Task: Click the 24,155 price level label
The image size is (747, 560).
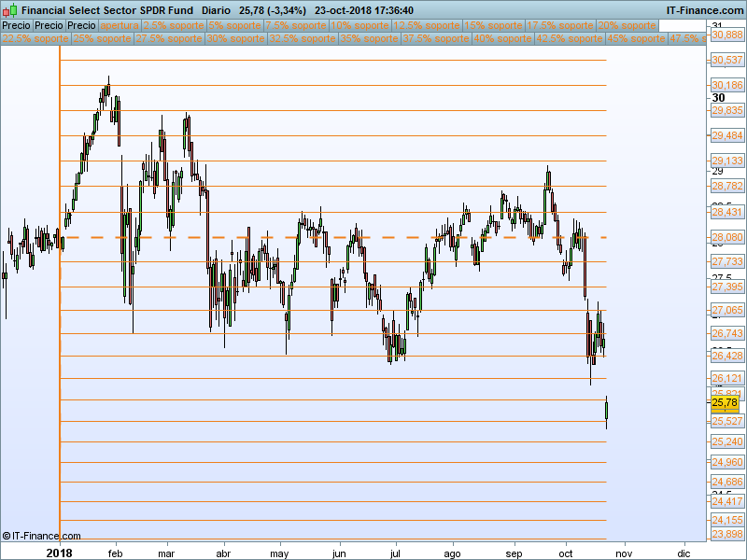Action: pyautogui.click(x=727, y=520)
